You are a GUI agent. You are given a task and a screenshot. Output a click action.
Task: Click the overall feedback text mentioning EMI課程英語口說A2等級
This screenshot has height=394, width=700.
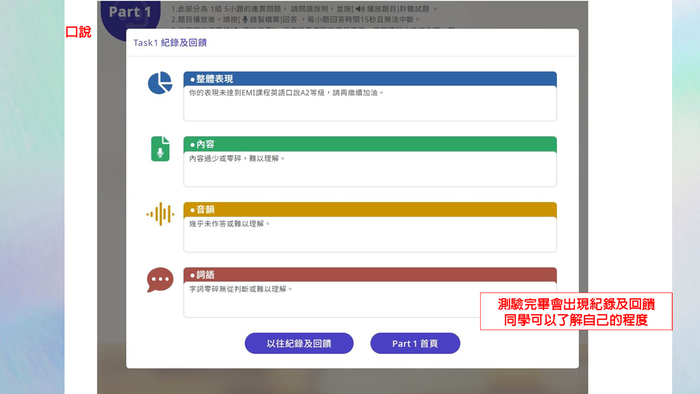coord(286,93)
